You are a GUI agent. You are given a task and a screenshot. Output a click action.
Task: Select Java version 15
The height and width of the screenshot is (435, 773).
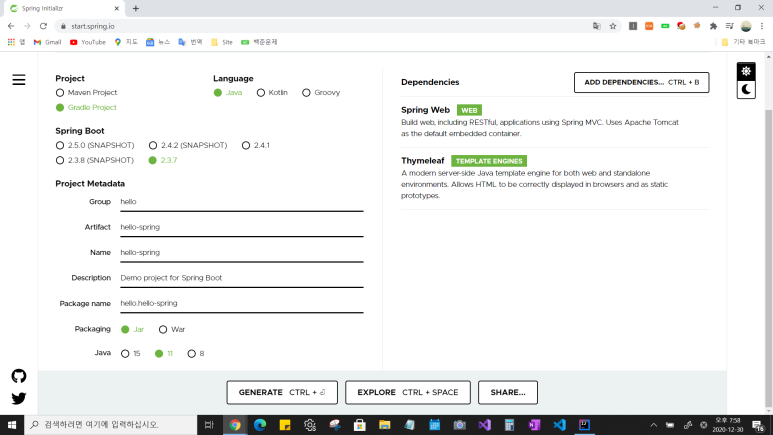(x=131, y=354)
